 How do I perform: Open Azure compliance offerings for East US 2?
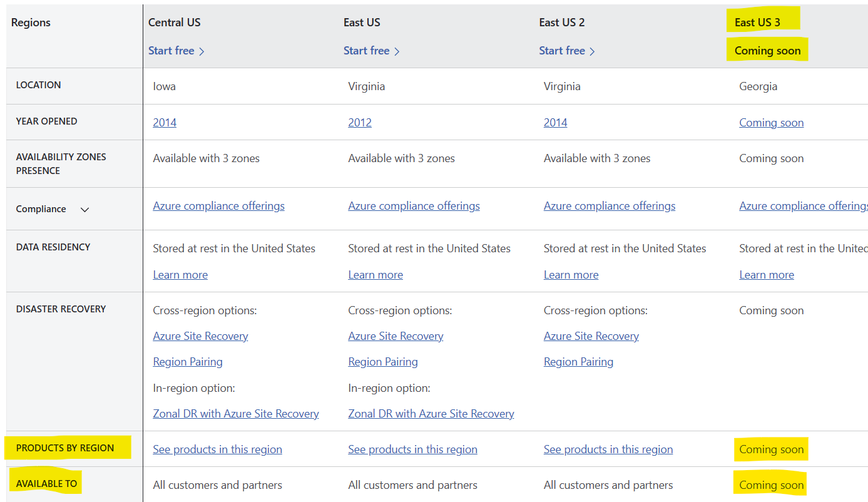[609, 206]
